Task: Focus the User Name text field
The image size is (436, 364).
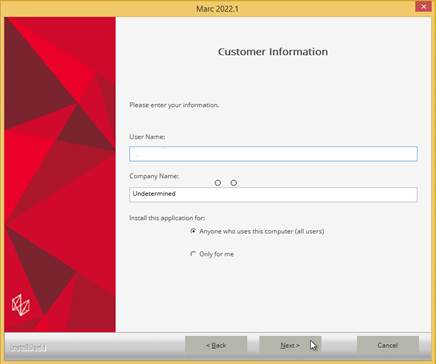Action: tap(273, 154)
